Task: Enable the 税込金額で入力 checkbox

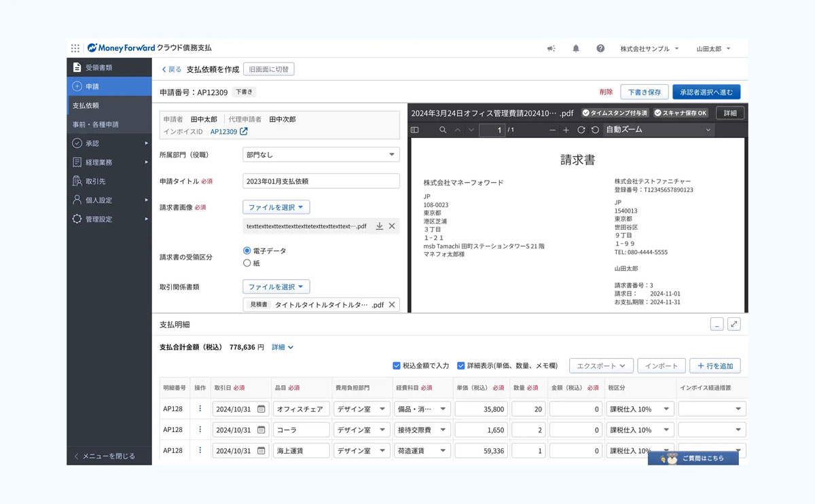Action: coord(397,365)
